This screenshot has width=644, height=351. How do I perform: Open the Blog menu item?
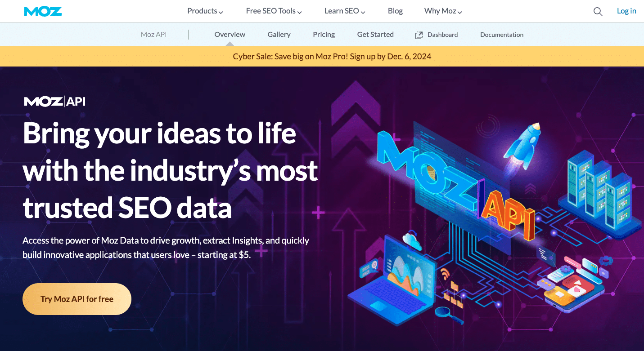[395, 11]
